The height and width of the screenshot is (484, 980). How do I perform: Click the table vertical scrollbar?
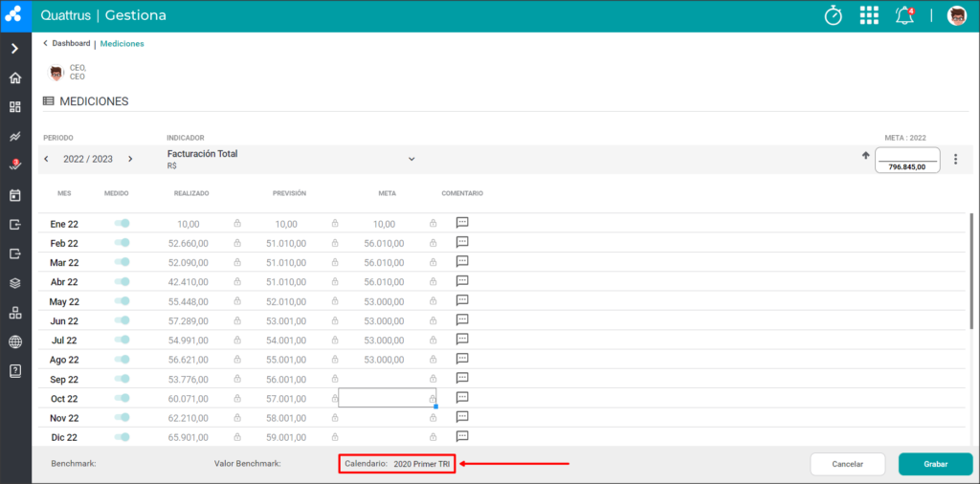[x=971, y=271]
